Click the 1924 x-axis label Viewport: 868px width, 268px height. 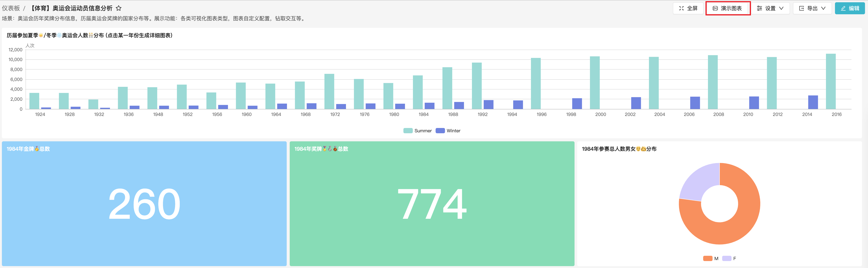click(40, 114)
